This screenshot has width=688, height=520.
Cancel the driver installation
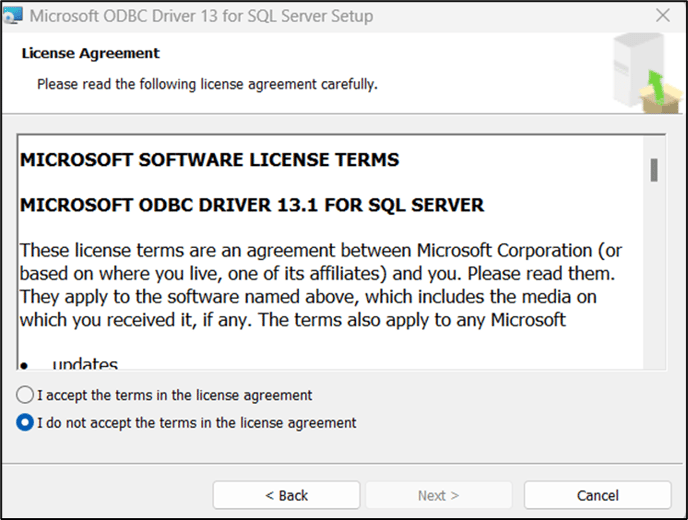point(597,495)
